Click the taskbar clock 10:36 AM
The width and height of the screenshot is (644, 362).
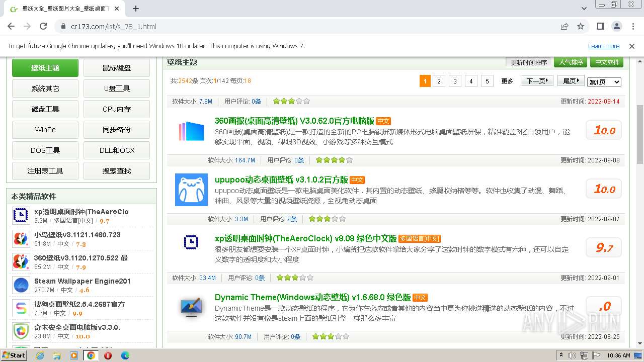(x=618, y=355)
